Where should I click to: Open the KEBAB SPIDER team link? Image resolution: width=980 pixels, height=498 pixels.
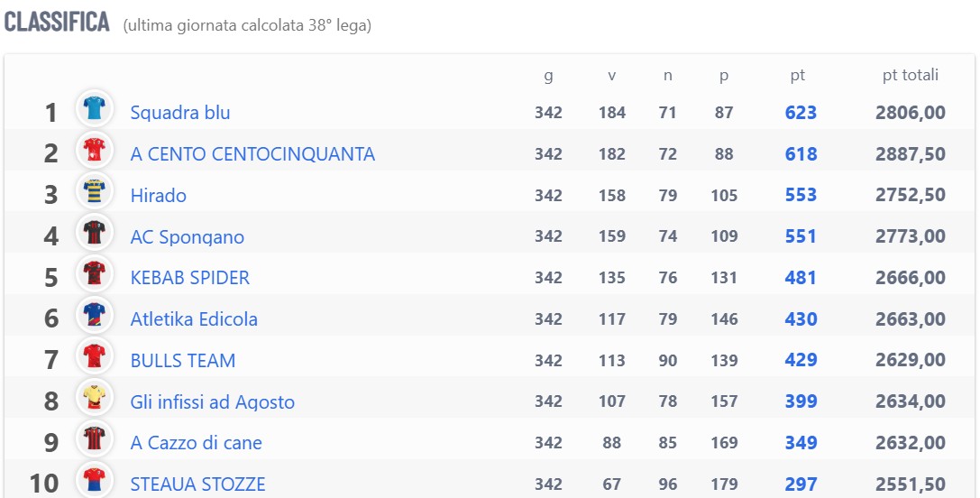coord(190,278)
